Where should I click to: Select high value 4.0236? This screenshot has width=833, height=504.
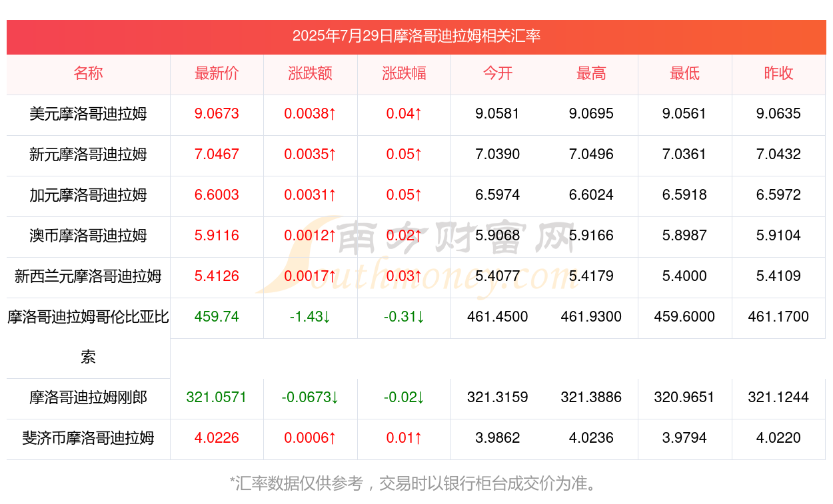coord(591,438)
